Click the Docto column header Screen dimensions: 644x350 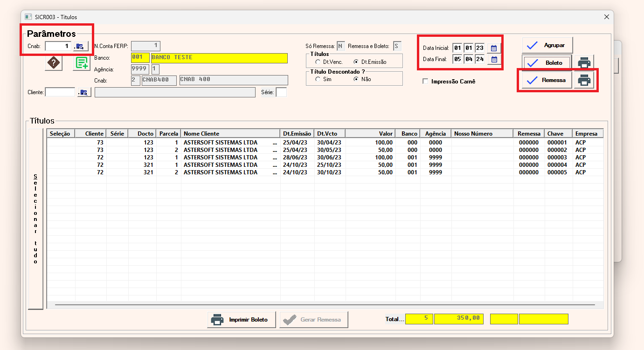tap(142, 134)
